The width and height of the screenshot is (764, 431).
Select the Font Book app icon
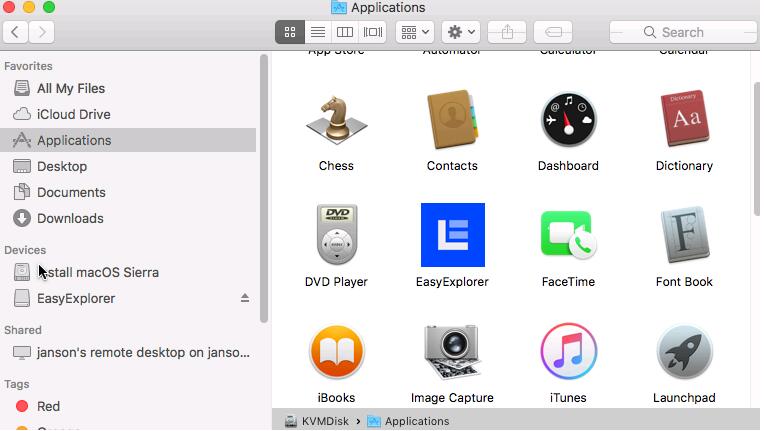pos(685,235)
